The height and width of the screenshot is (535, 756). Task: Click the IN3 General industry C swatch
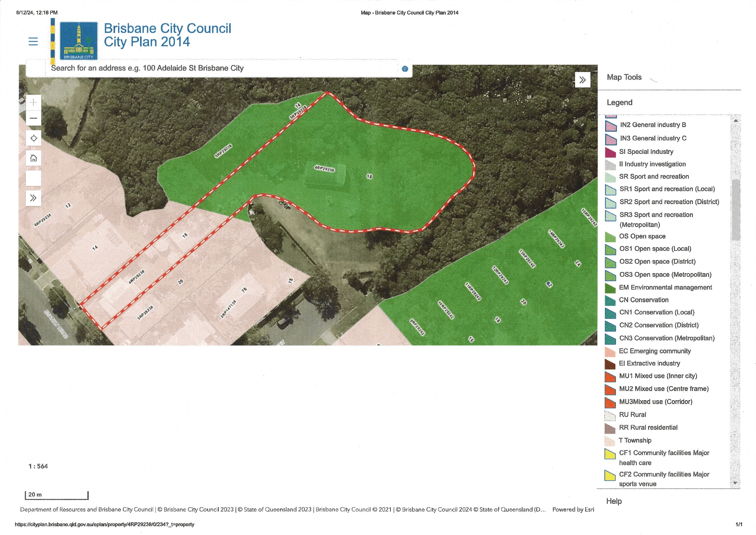pyautogui.click(x=611, y=139)
